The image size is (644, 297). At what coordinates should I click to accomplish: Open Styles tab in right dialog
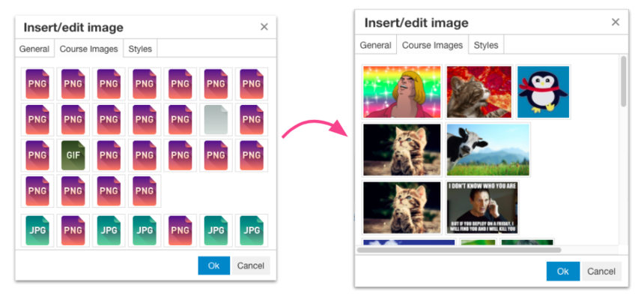pyautogui.click(x=486, y=45)
